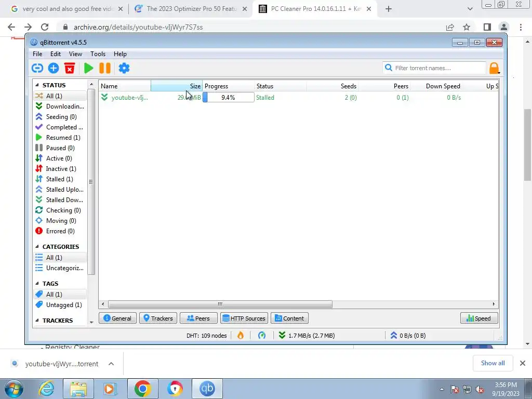
Task: Select the Paused (0) filter
Action: 60,148
